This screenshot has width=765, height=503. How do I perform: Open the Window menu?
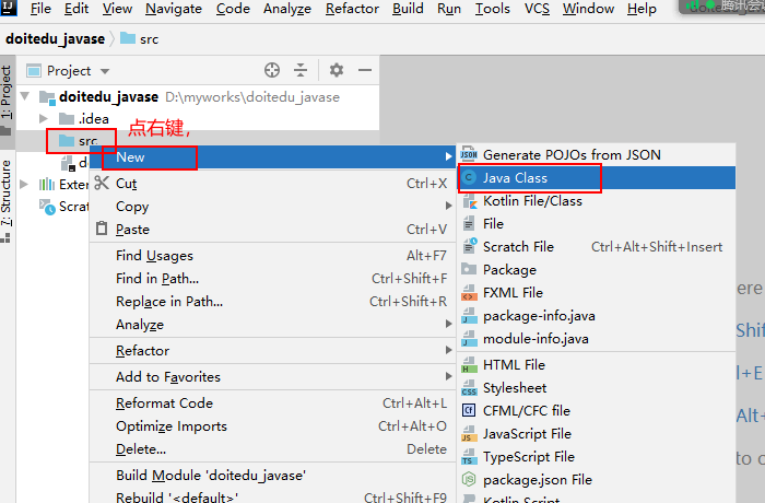point(588,8)
